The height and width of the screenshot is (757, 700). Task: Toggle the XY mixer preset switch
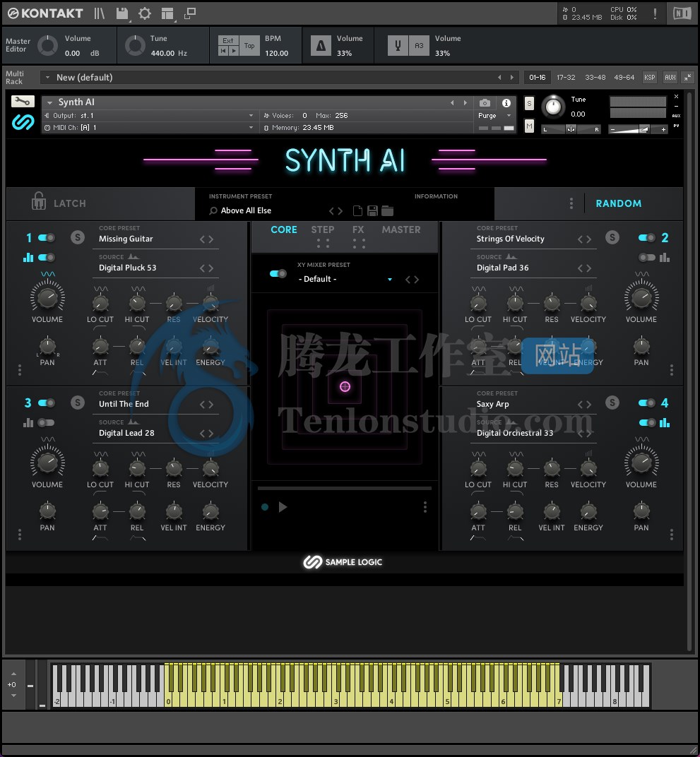coord(278,274)
